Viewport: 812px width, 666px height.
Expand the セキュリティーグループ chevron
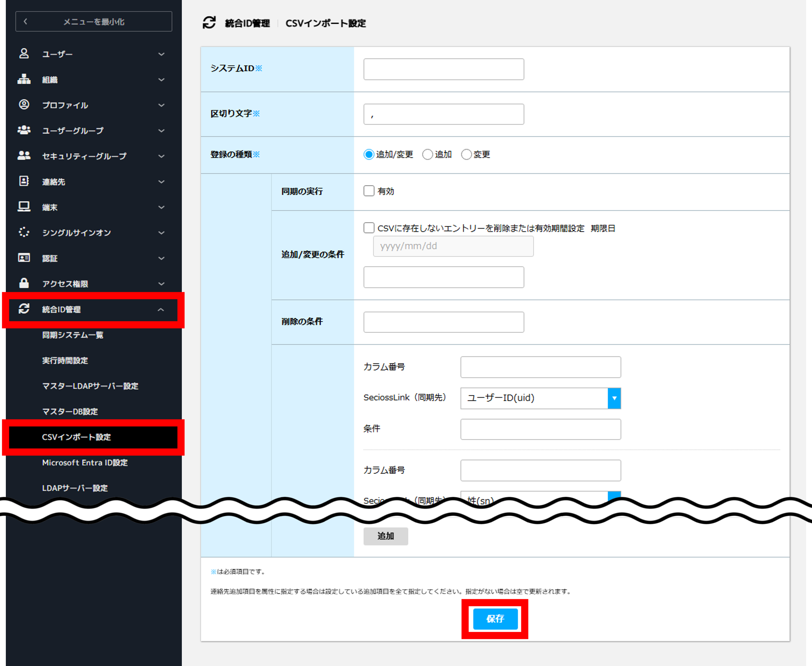[161, 156]
